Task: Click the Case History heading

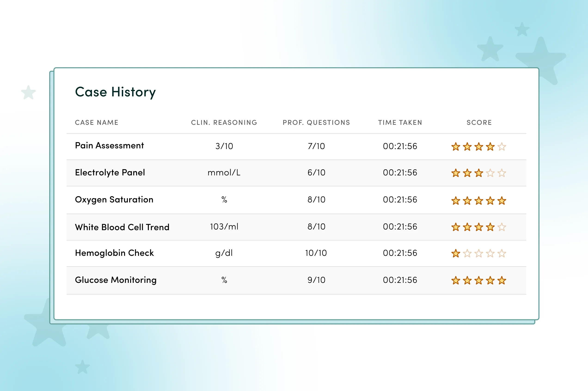Action: [115, 92]
